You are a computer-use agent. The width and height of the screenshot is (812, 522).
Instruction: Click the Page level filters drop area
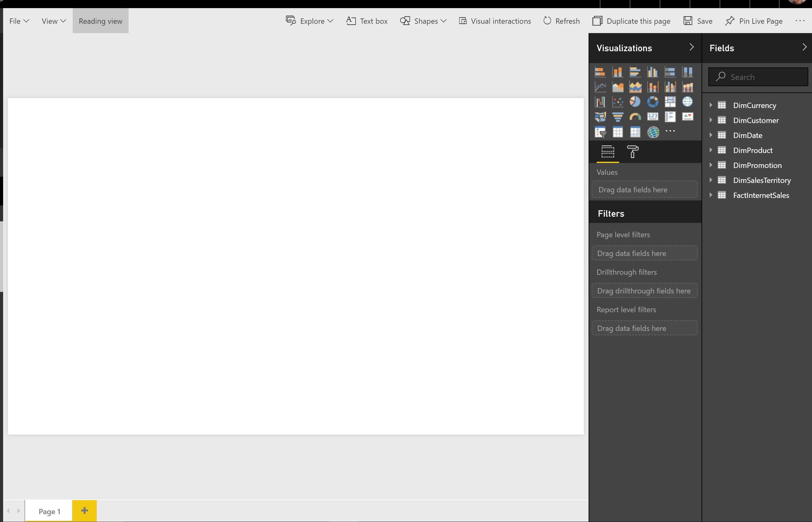click(x=644, y=253)
